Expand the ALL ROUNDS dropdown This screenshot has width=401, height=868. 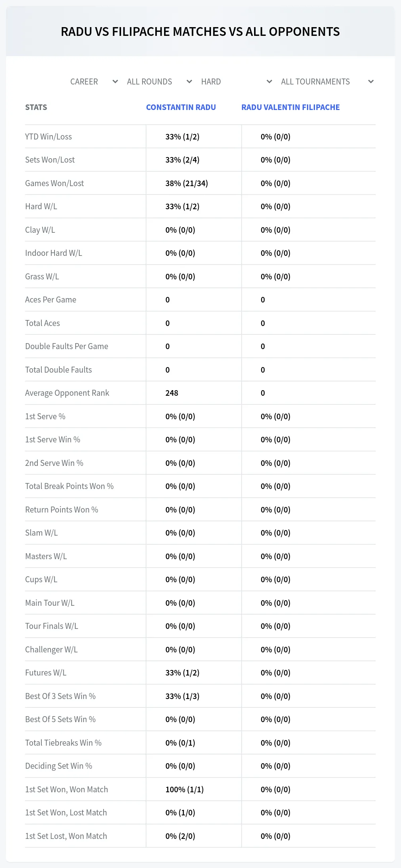pos(159,82)
